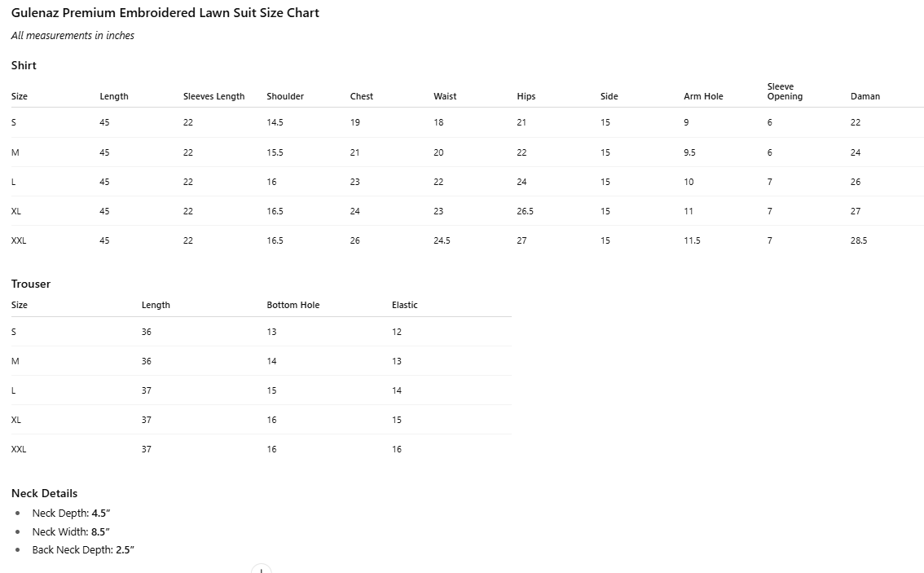924x573 pixels.
Task: Select the Sleeve Opening column header
Action: click(785, 91)
